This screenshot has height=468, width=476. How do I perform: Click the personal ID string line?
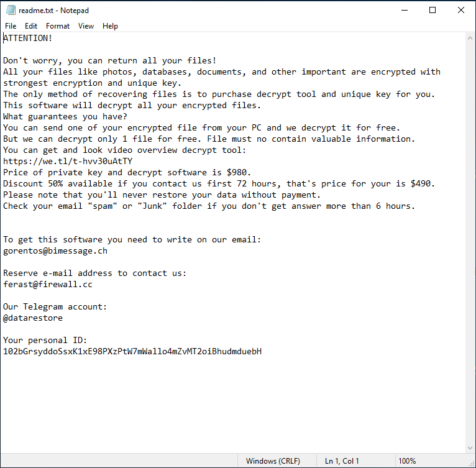coord(132,351)
